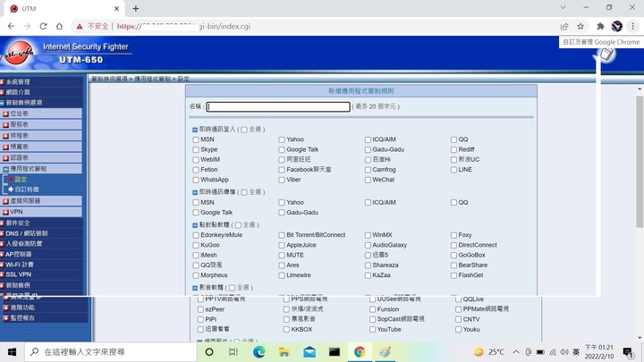The width and height of the screenshot is (644, 362).
Task: Bookmark this page with the star icon
Action: (x=580, y=26)
